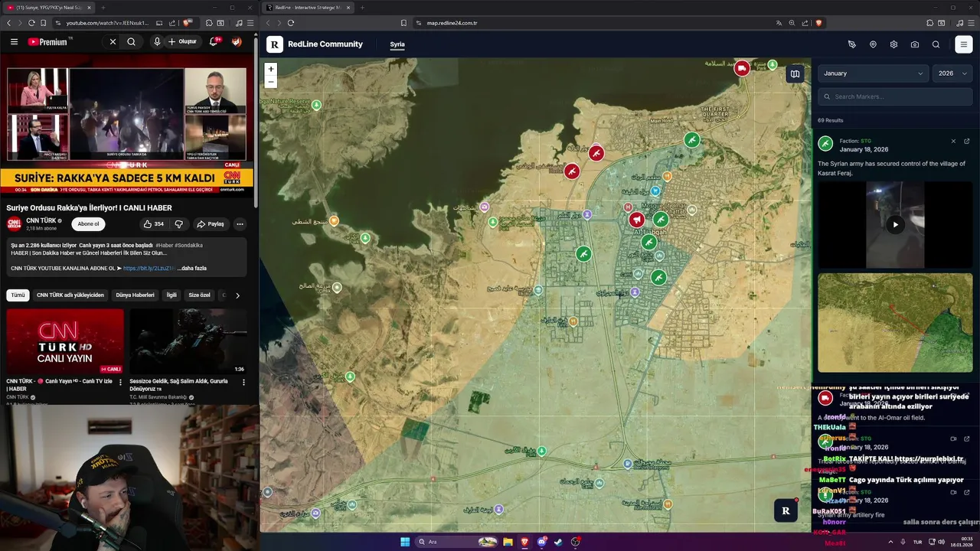
Task: Open YouTube hamburger guide menu
Action: [x=14, y=42]
